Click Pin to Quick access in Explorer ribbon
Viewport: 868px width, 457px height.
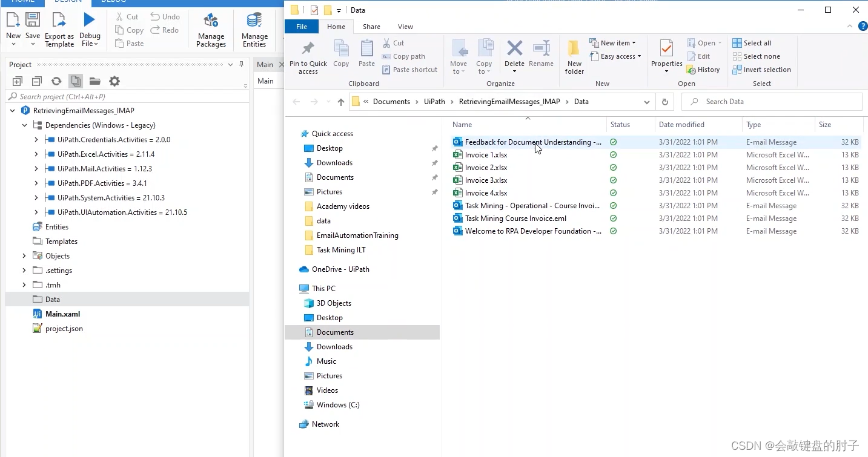pyautogui.click(x=308, y=57)
